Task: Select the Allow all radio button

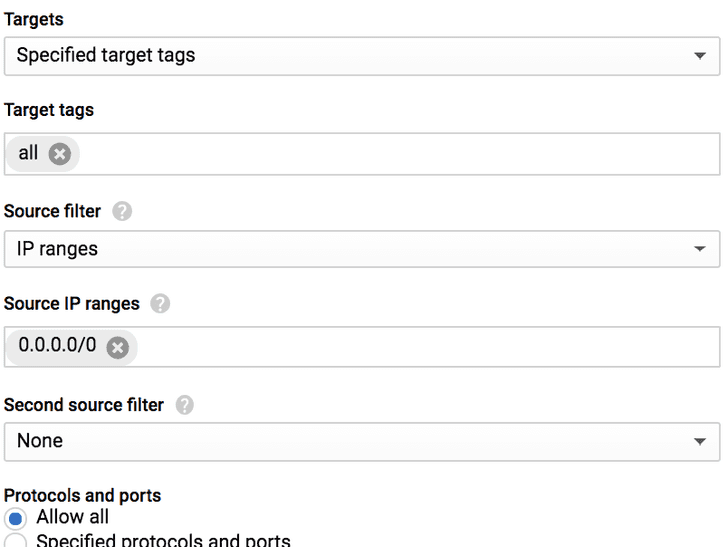Action: (x=16, y=519)
